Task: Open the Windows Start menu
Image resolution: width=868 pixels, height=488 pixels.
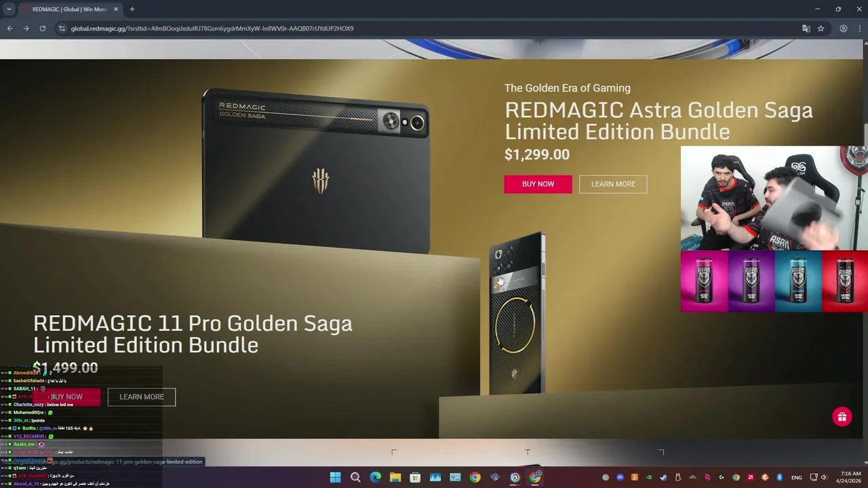Action: (x=335, y=477)
